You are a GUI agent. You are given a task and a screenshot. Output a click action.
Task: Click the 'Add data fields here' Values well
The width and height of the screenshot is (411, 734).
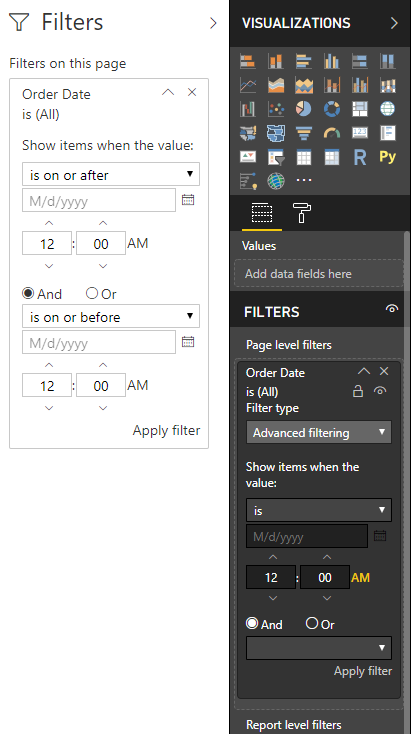[319, 273]
